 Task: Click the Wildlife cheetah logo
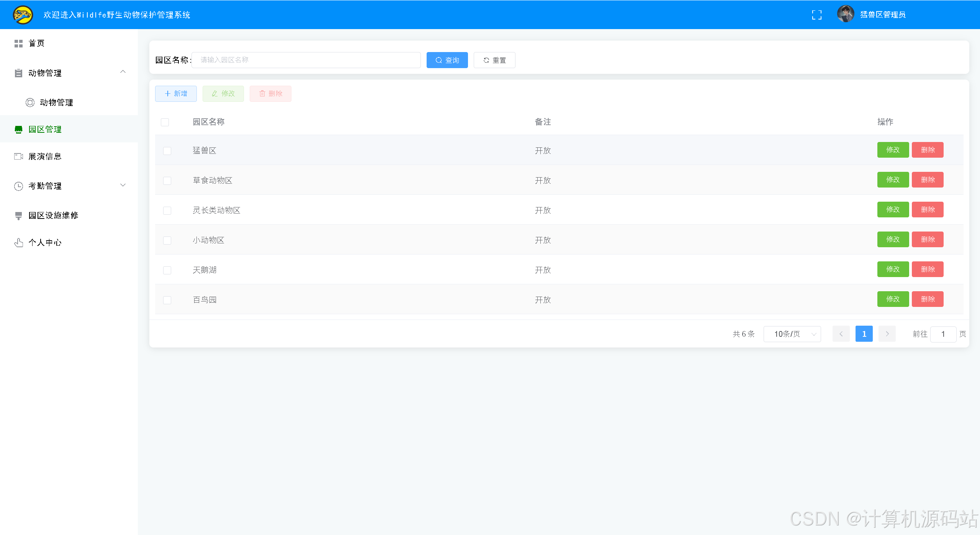pyautogui.click(x=23, y=15)
